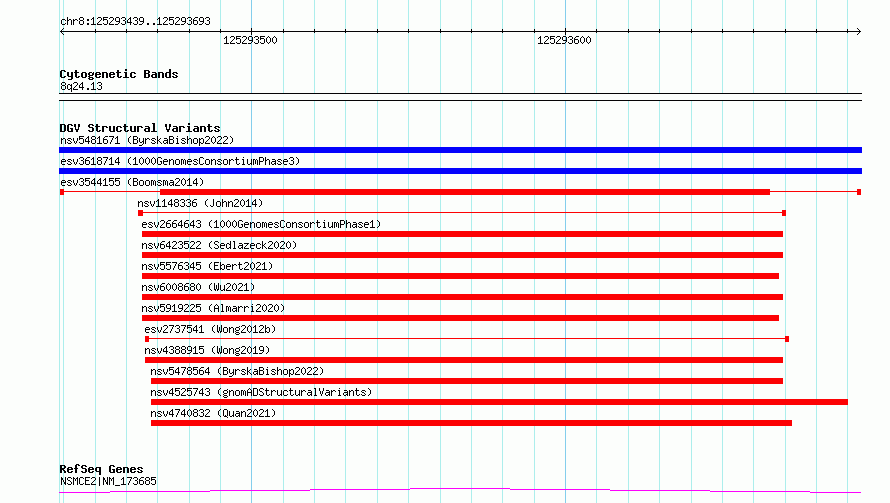Click the red bar of esv2664643
This screenshot has width=890, height=503.
point(462,234)
